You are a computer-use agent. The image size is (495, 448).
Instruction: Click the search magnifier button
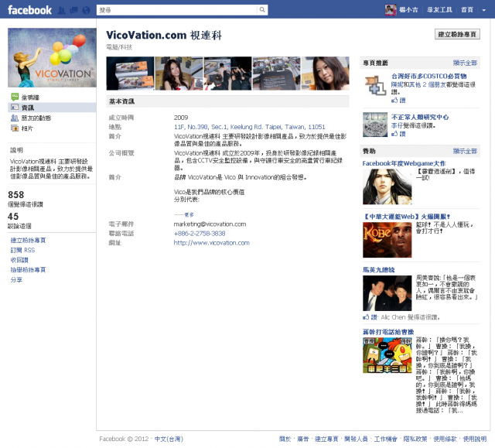point(262,10)
